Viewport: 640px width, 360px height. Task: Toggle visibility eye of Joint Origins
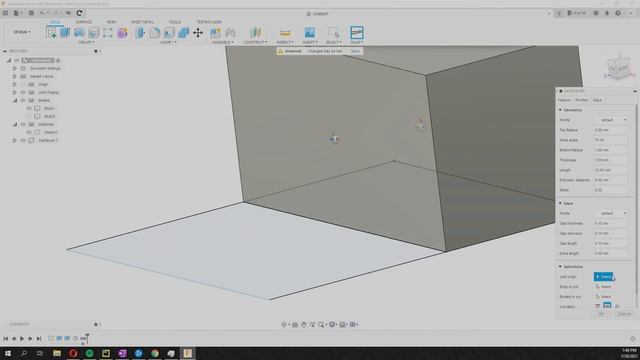(x=23, y=92)
